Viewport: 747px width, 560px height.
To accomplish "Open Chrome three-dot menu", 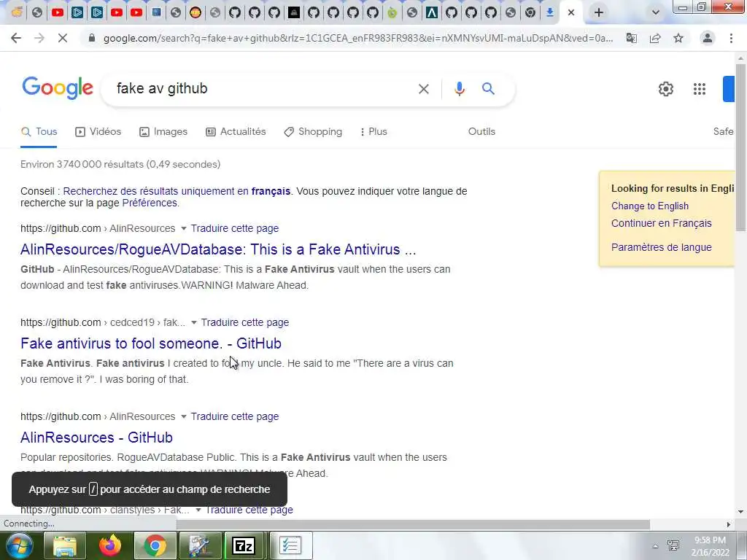I will click(731, 38).
